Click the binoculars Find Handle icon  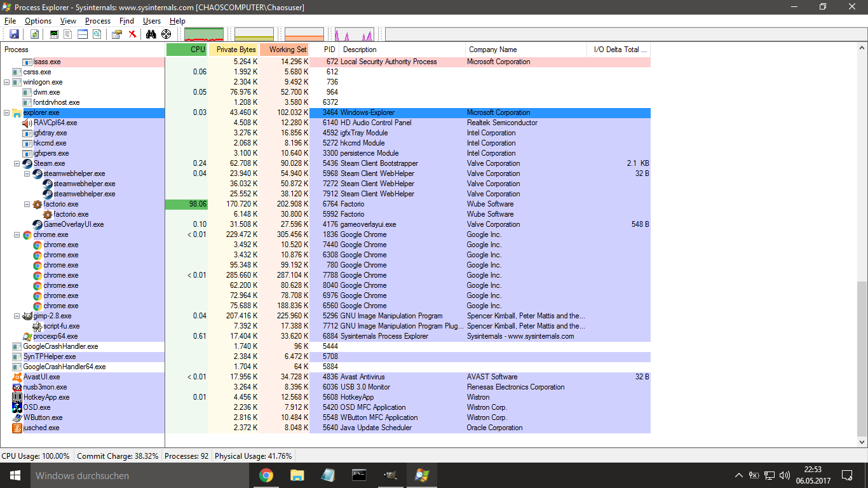151,34
